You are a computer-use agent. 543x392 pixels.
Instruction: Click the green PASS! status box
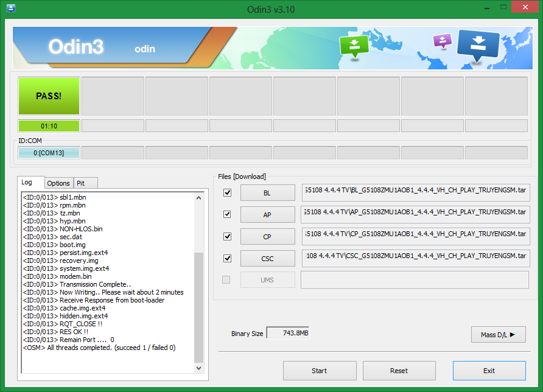pos(49,96)
